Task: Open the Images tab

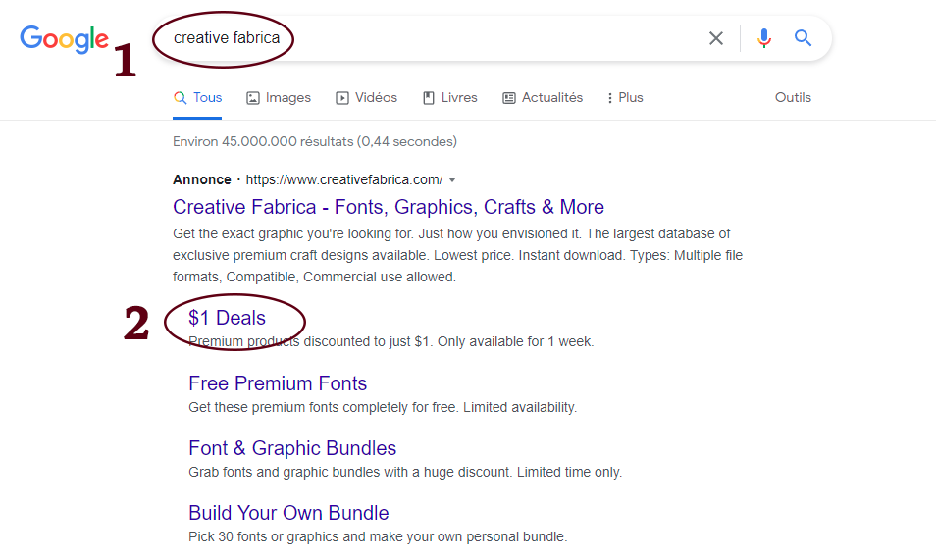Action: pos(279,98)
